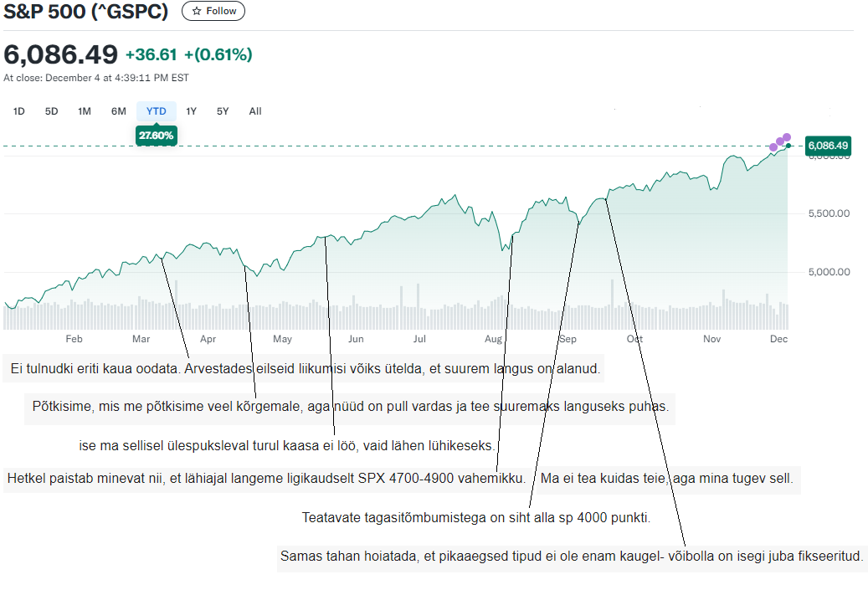Click the annotation text about sp 4000 punkti
The height and width of the screenshot is (590, 868).
click(x=475, y=518)
